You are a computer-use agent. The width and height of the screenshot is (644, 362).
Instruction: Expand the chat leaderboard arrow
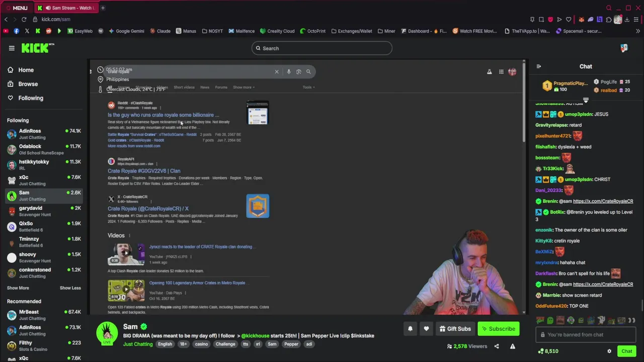586,101
